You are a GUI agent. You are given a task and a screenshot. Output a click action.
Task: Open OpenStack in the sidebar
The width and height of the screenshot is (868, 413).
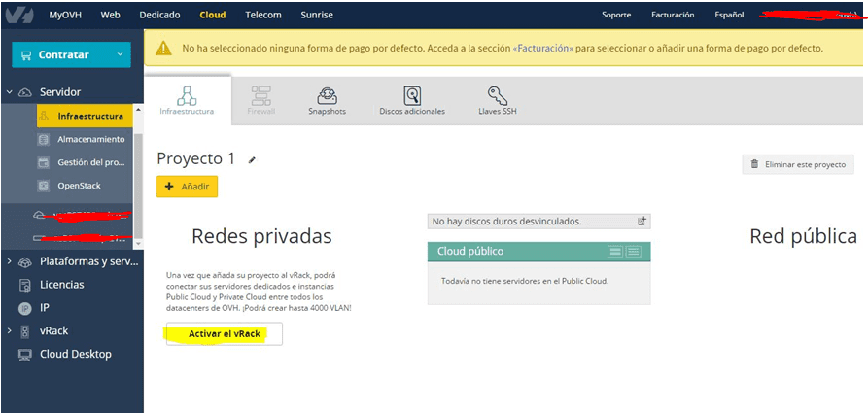[79, 186]
